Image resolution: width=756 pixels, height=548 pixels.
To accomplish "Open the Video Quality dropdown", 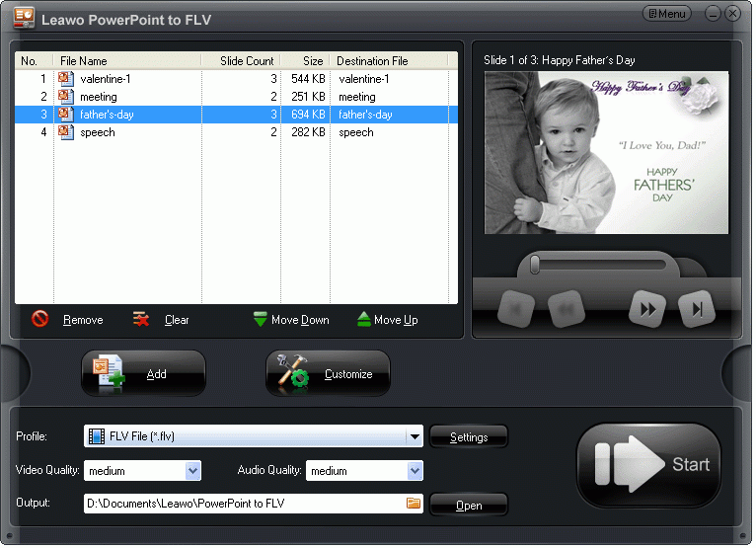I will 192,471.
